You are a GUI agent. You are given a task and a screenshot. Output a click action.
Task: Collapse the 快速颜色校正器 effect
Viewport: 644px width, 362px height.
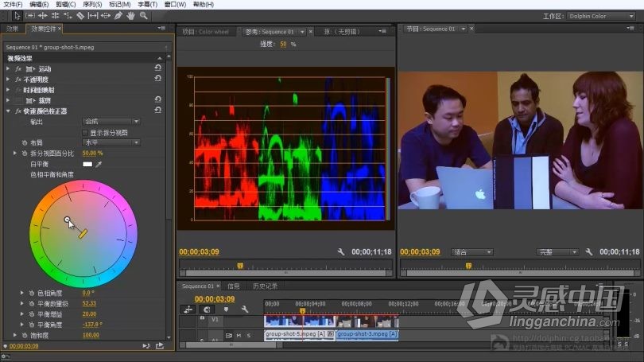click(8, 111)
